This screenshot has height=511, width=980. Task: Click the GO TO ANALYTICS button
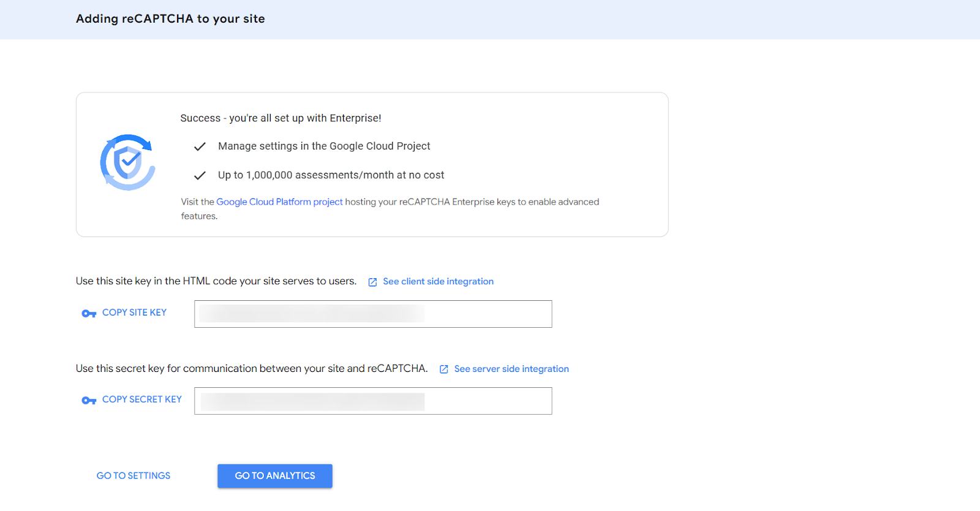275,476
